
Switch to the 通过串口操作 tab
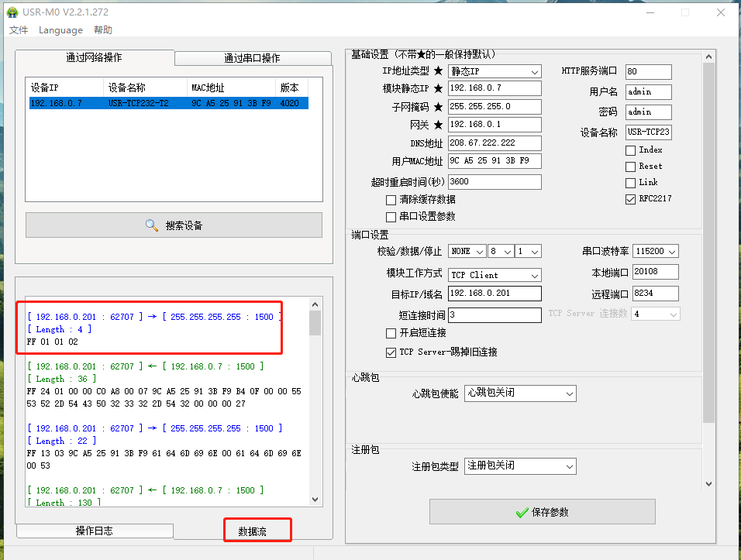point(252,58)
